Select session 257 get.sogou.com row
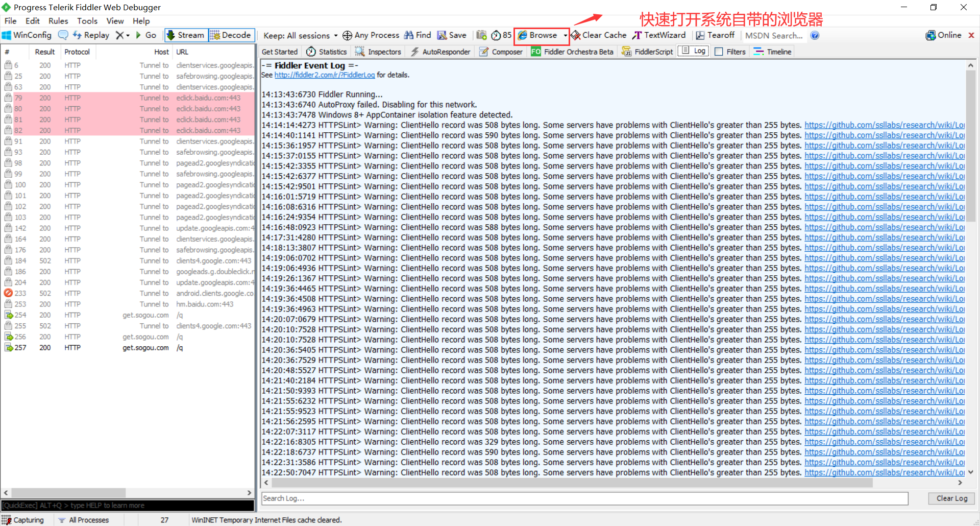This screenshot has width=980, height=526. tap(128, 348)
